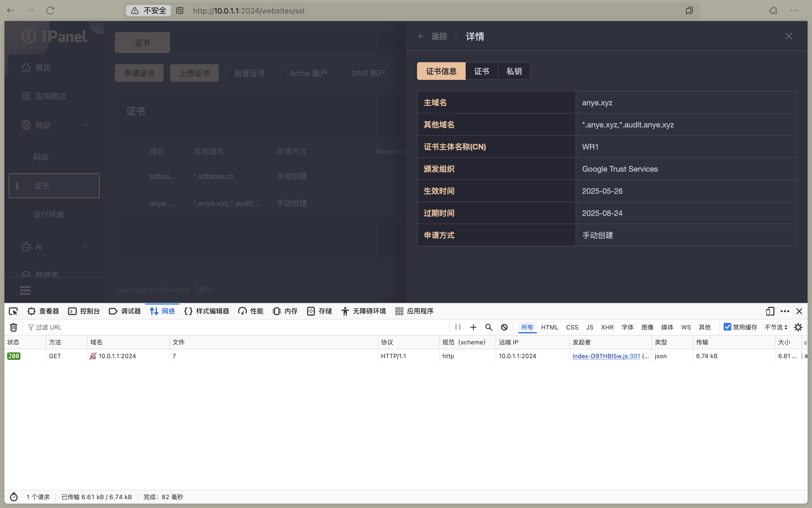
Task: Click the address bar URL
Action: pyautogui.click(x=248, y=11)
